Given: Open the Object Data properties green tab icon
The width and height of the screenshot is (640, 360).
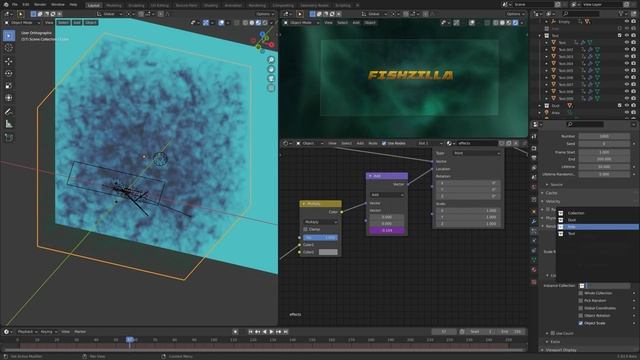Looking at the screenshot, I should [x=534, y=260].
